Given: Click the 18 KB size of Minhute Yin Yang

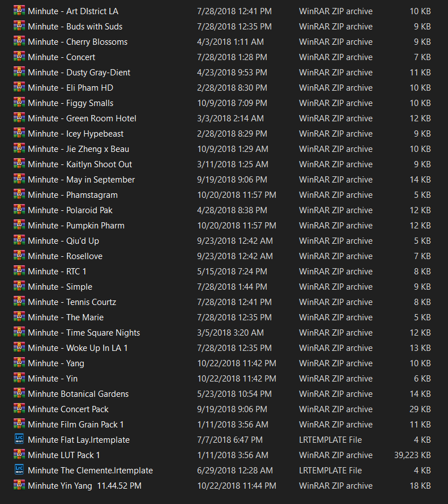Looking at the screenshot, I should tap(420, 486).
